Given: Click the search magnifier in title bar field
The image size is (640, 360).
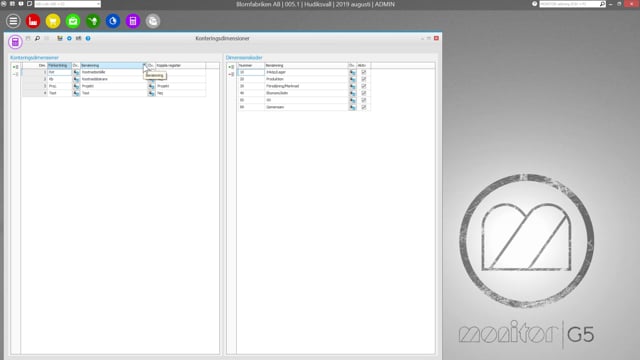Looking at the screenshot, I should click(x=602, y=4).
